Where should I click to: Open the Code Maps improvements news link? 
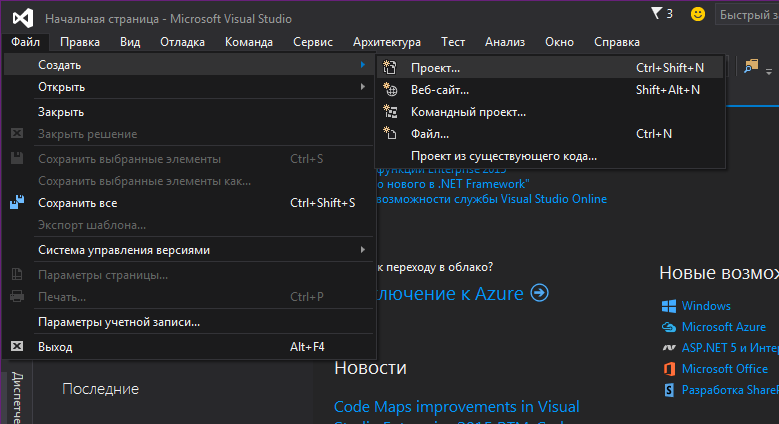(456, 407)
